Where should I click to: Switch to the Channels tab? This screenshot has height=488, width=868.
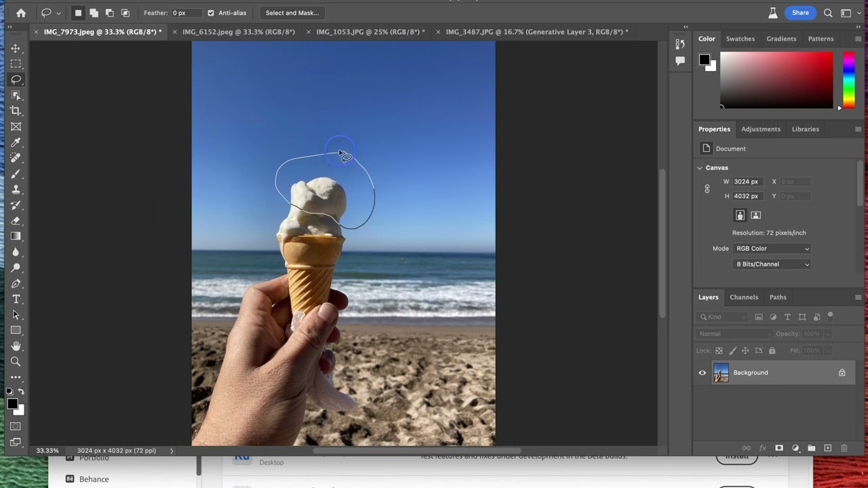pyautogui.click(x=744, y=297)
